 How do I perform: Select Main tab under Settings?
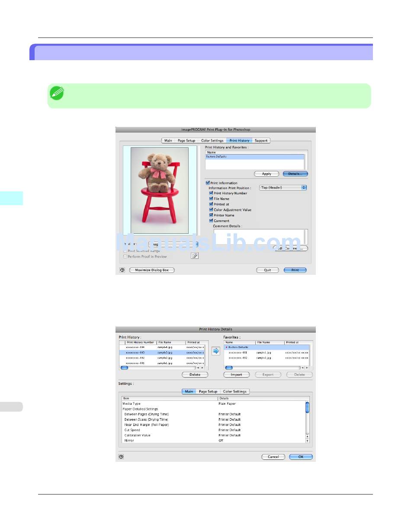pos(189,391)
